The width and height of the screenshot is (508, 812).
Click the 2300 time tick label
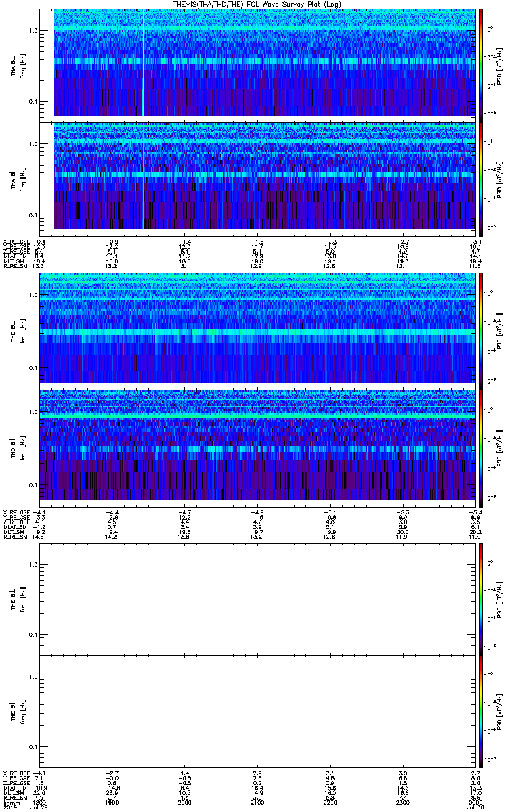point(402,802)
